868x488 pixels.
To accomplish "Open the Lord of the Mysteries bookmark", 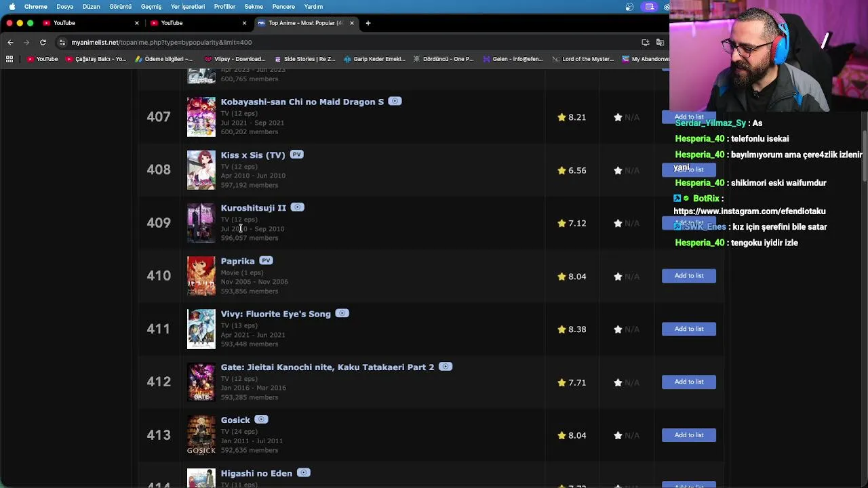I will [x=583, y=59].
